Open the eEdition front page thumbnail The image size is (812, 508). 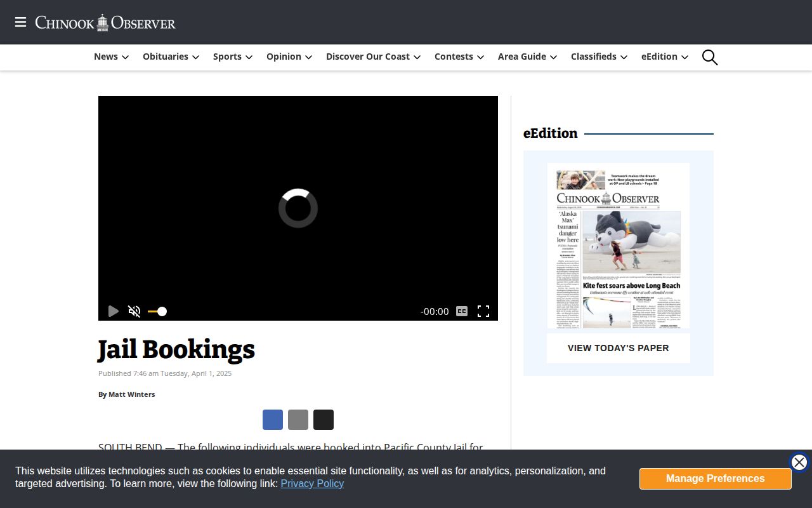(x=619, y=246)
